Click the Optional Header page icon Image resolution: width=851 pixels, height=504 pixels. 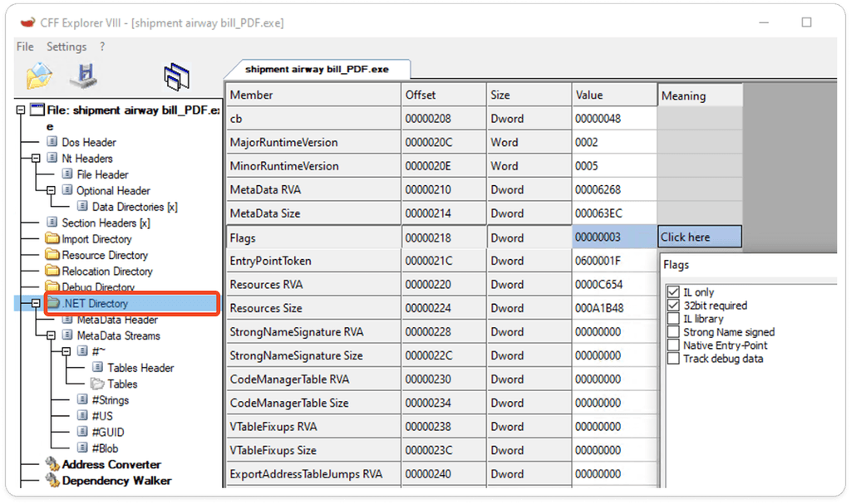point(67,190)
